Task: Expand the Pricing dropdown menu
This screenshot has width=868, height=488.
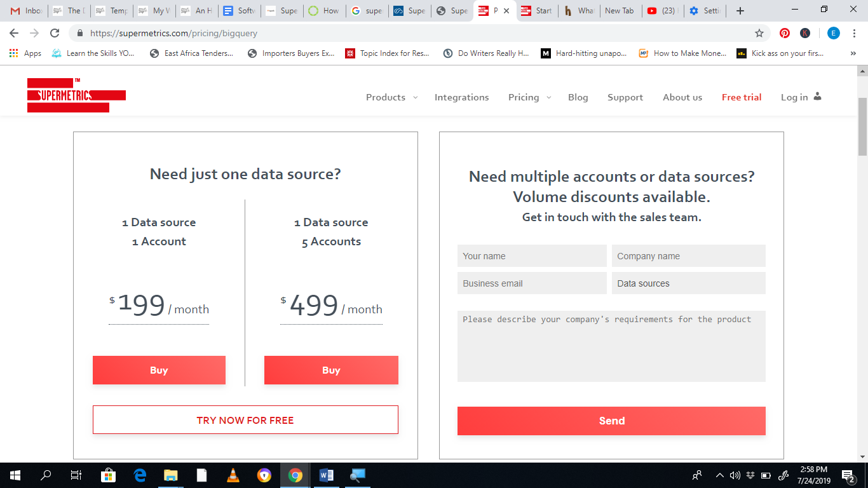Action: tap(529, 97)
